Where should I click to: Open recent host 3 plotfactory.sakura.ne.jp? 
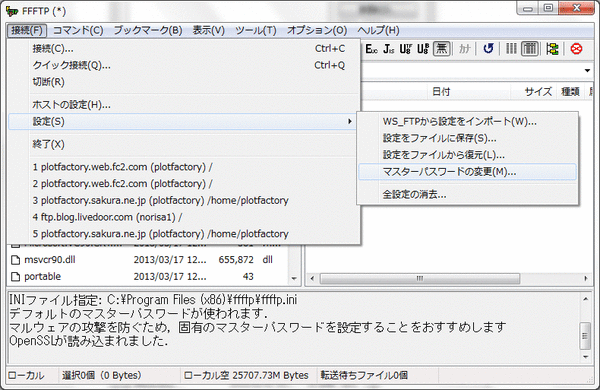pyautogui.click(x=184, y=200)
